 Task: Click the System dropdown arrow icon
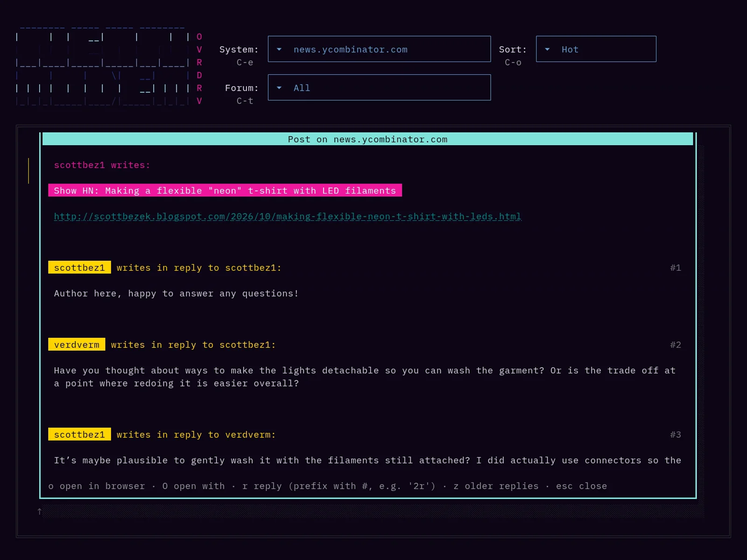point(279,49)
